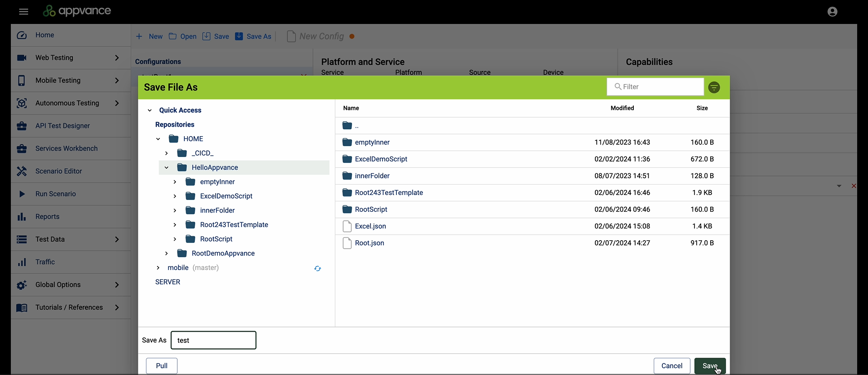
Task: Expand the mobile repository node
Action: point(158,268)
